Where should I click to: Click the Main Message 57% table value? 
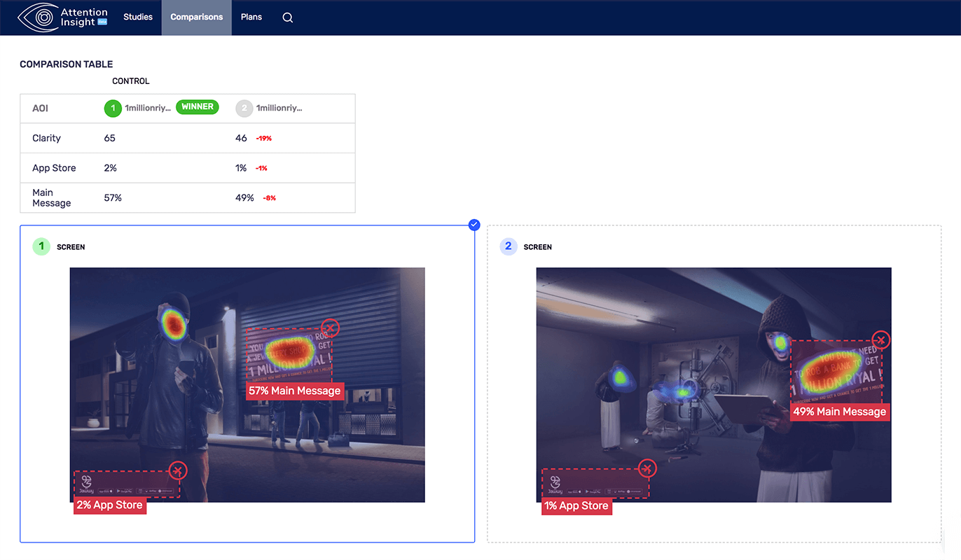click(x=113, y=198)
